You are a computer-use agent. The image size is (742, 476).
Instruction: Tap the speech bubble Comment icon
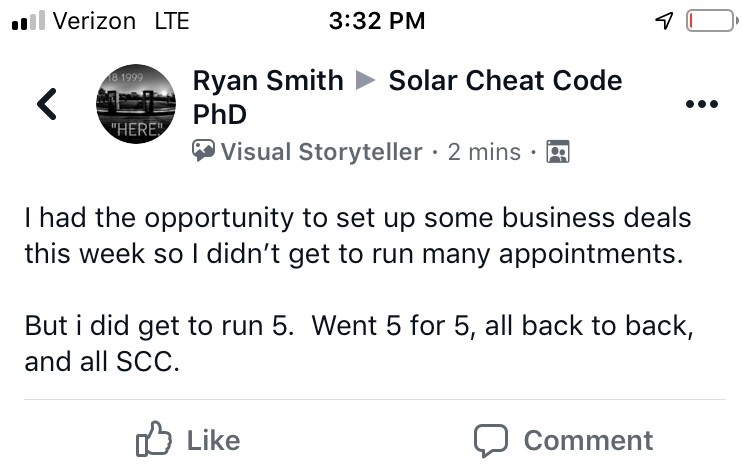(491, 440)
